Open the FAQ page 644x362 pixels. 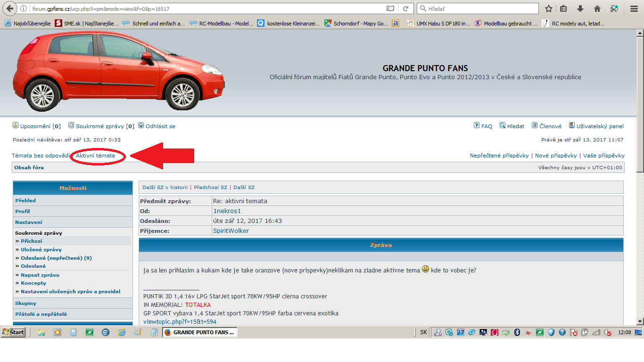(x=483, y=126)
